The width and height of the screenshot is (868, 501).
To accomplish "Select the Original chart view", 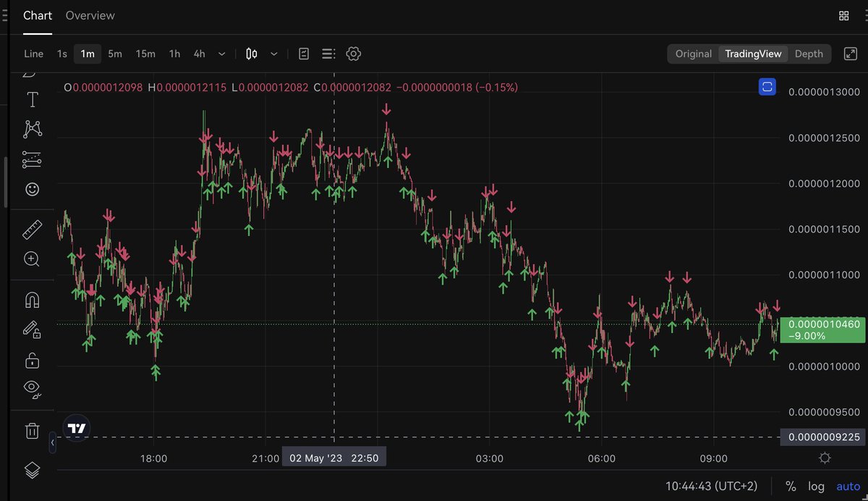I will point(694,54).
